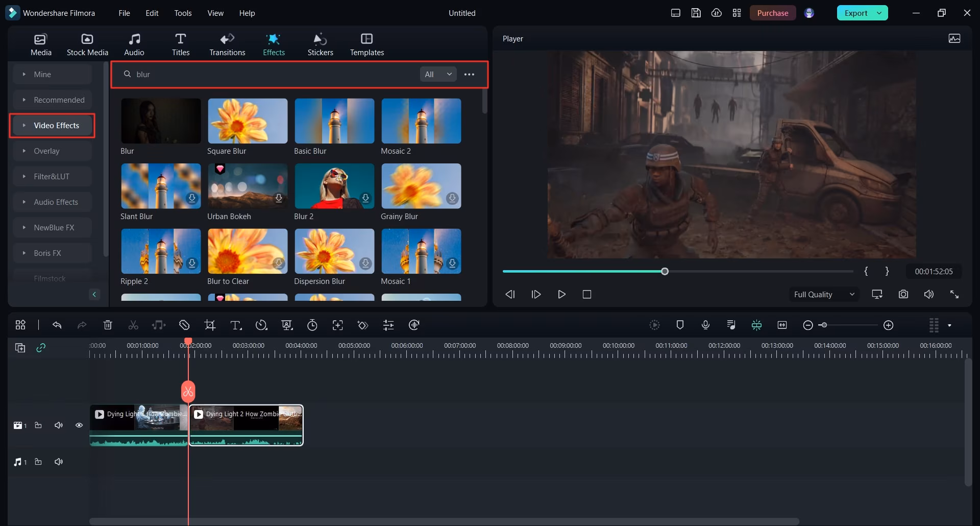Switch to the Transitions tab
The width and height of the screenshot is (980, 526).
[227, 44]
